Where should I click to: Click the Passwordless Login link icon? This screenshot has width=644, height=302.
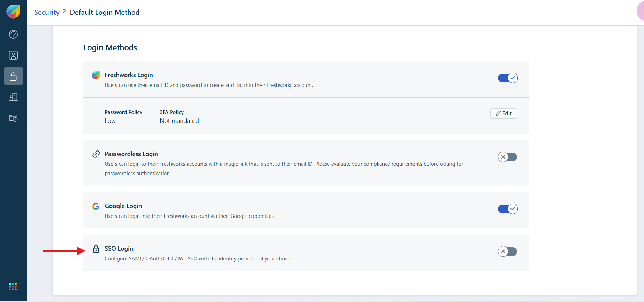[x=96, y=154]
